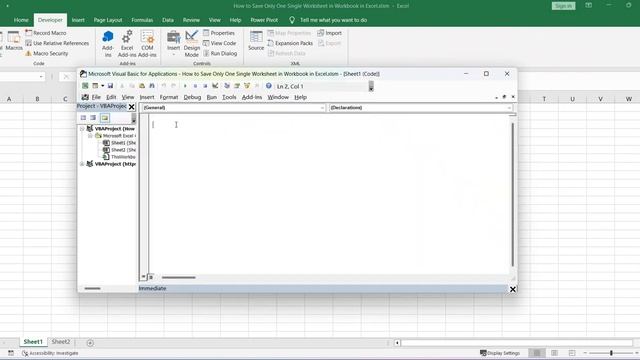This screenshot has width=640, height=360.
Task: Open the Window menu in VBA editor
Action: click(278, 97)
